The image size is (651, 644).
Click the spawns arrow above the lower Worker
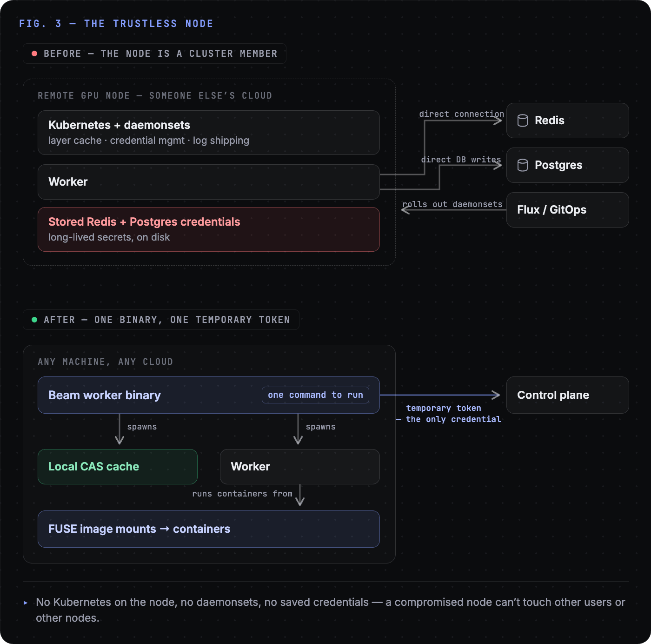(298, 429)
